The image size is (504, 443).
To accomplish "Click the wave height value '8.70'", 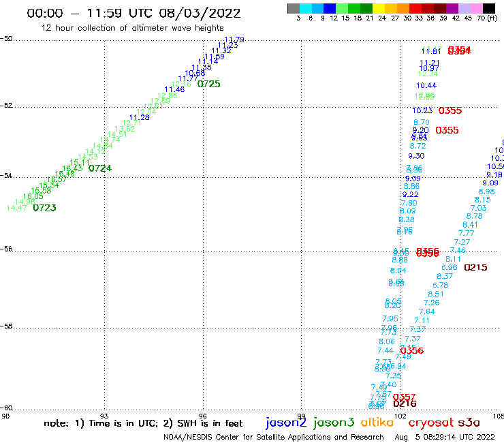I will (422, 122).
